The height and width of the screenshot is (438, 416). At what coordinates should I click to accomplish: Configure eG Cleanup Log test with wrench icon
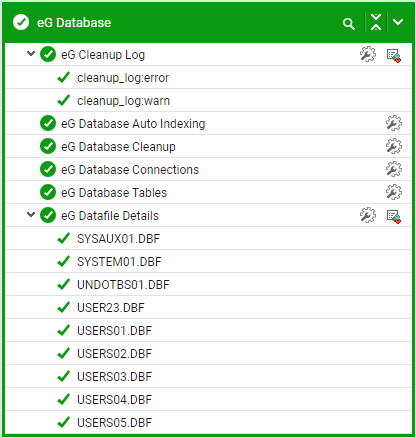click(368, 54)
